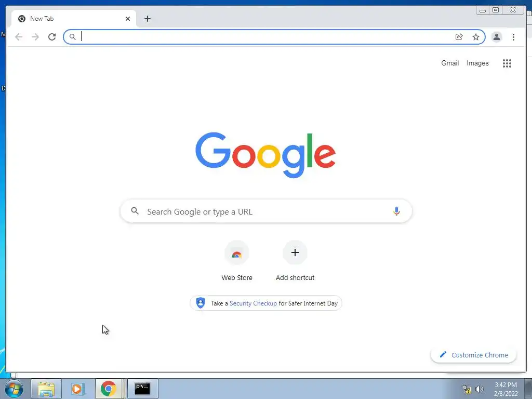
Task: Close the New Tab tab
Action: pos(128,19)
